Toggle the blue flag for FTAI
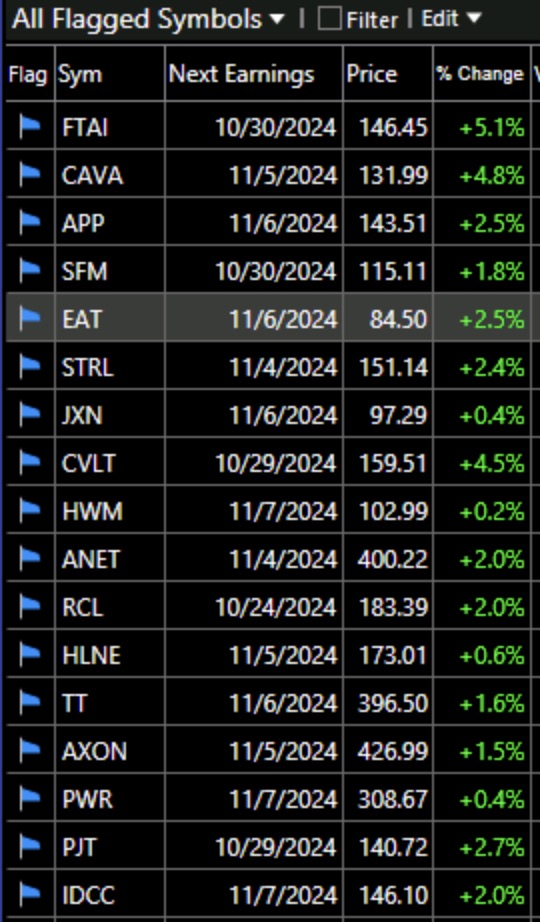The height and width of the screenshot is (922, 540). pyautogui.click(x=29, y=126)
